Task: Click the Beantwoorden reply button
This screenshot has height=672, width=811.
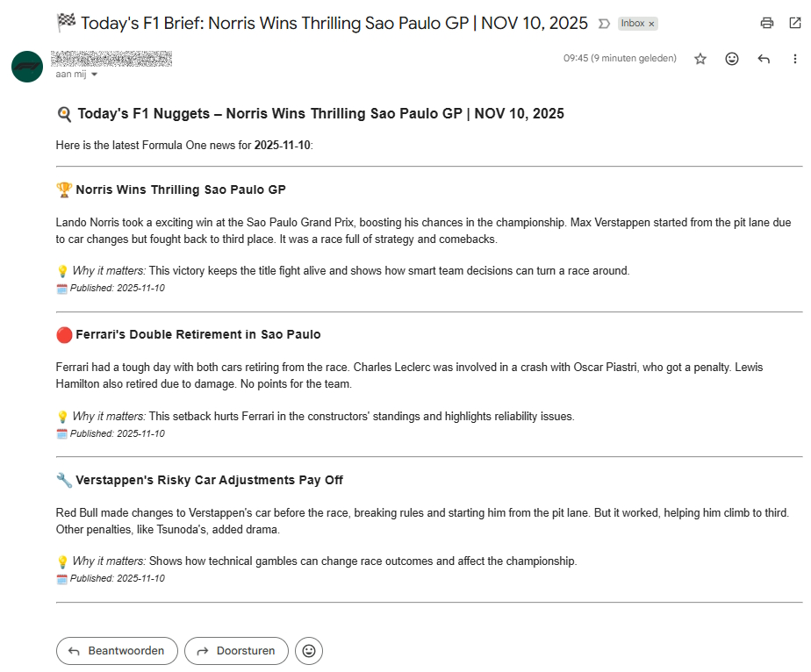Action: coord(117,651)
